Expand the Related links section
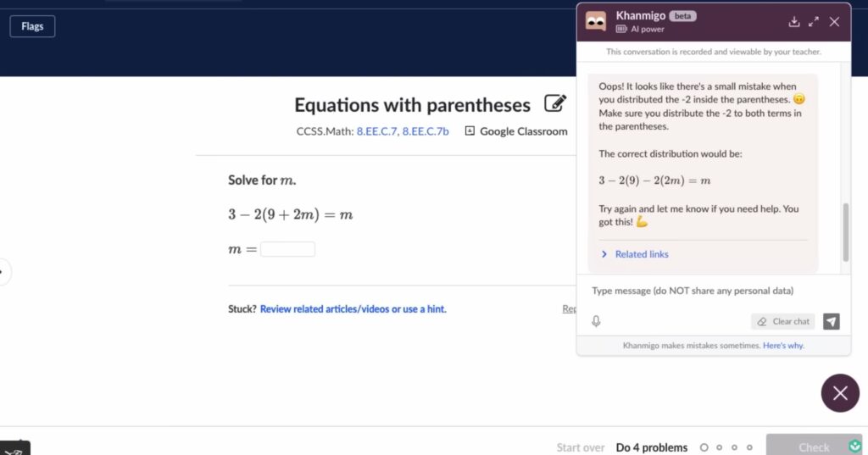Viewport: 868px width, 455px height. [635, 254]
